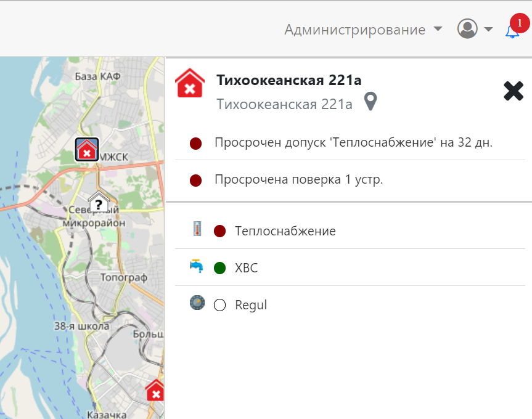532x419 pixels.
Task: Open the 'Просрочена поверка 1 устр.' warning
Action: (x=298, y=180)
